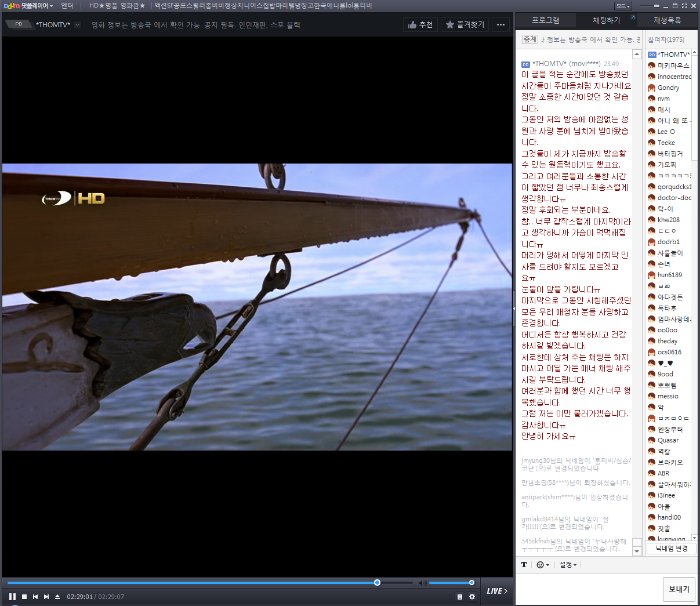Screen dimensions: 700x606
Task: Mute the audio via speaker icon
Action: (422, 583)
